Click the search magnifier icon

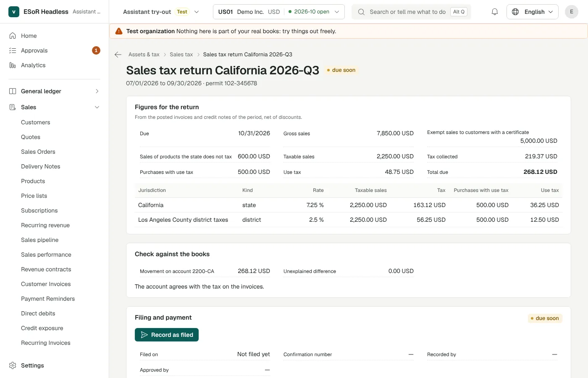point(361,12)
